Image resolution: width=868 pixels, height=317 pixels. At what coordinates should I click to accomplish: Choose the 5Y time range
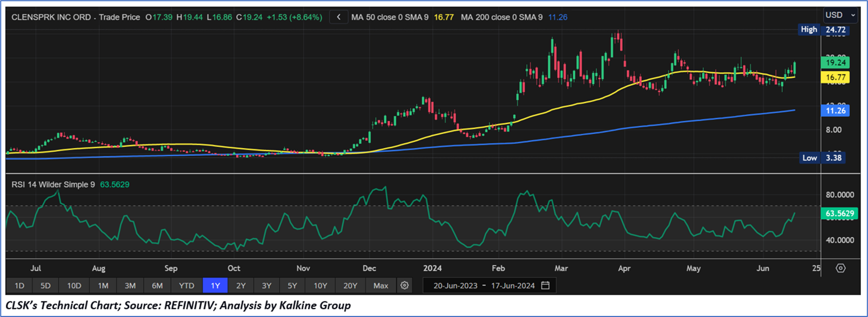[x=292, y=286]
